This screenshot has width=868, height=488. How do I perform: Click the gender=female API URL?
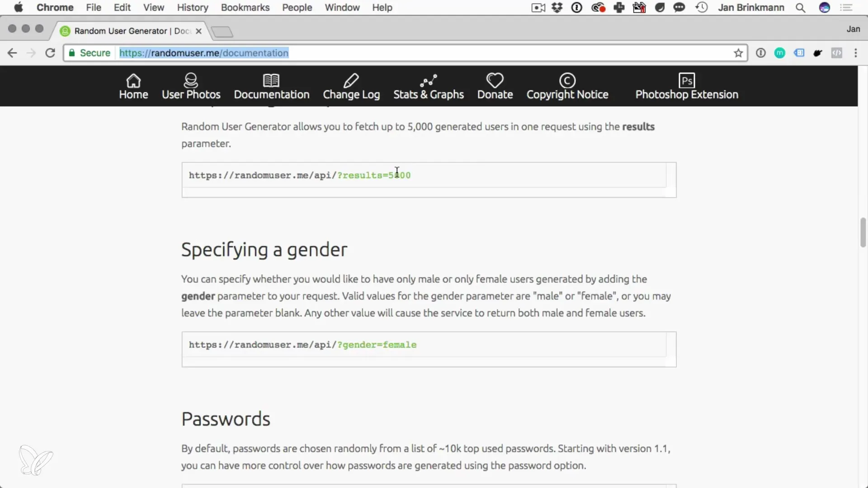pos(302,345)
